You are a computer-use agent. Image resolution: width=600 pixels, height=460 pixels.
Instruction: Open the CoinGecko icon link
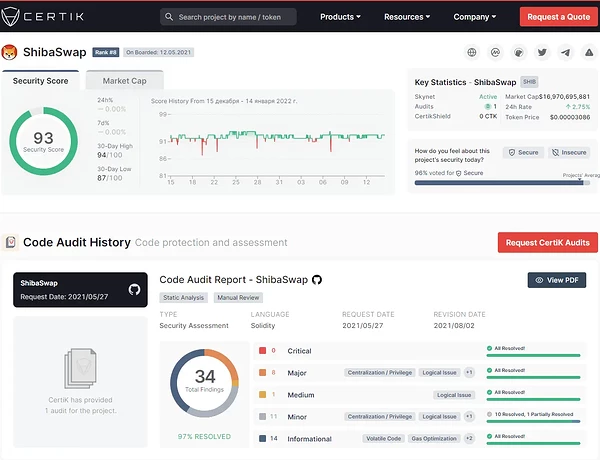click(x=518, y=52)
